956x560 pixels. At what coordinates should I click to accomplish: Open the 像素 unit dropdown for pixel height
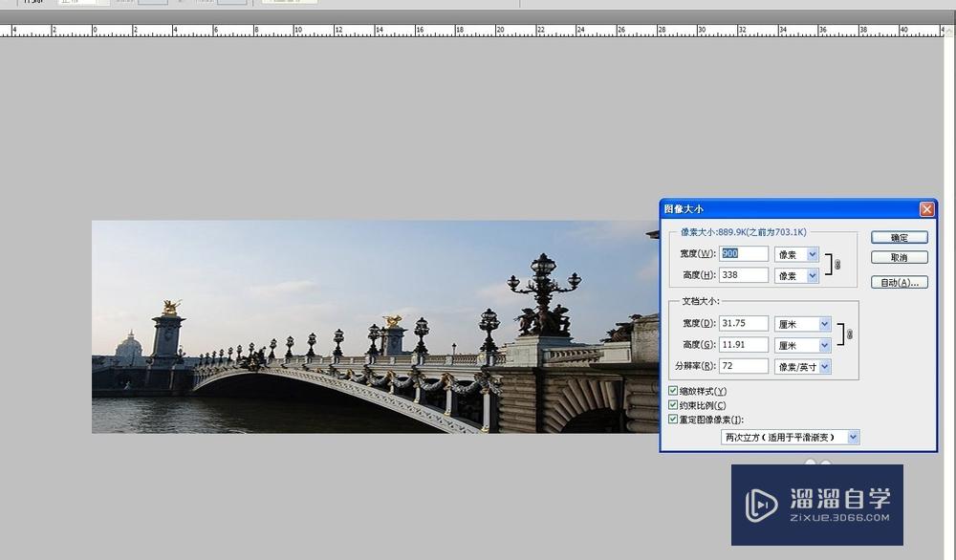click(796, 276)
